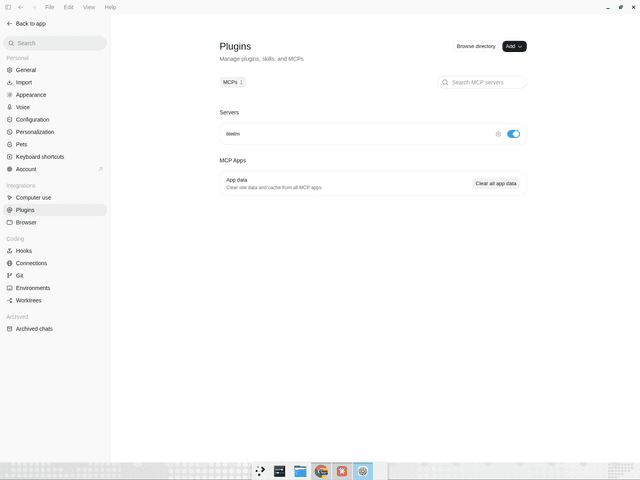
Task: Open the File menu
Action: (x=49, y=7)
